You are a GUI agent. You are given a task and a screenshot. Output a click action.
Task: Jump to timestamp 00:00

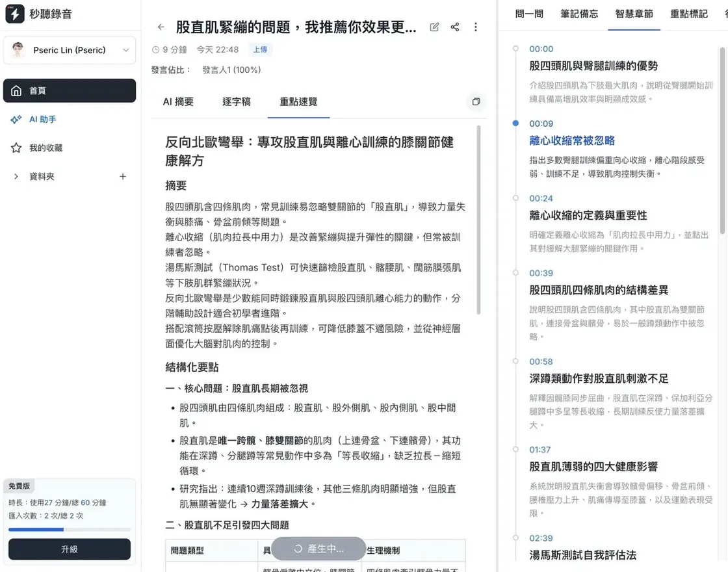541,49
